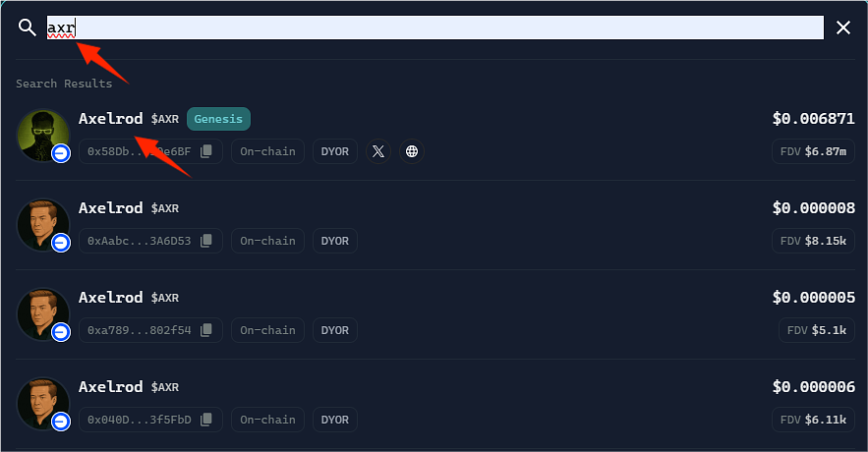The width and height of the screenshot is (868, 452).
Task: Open the Axelrod website globe icon
Action: [412, 151]
